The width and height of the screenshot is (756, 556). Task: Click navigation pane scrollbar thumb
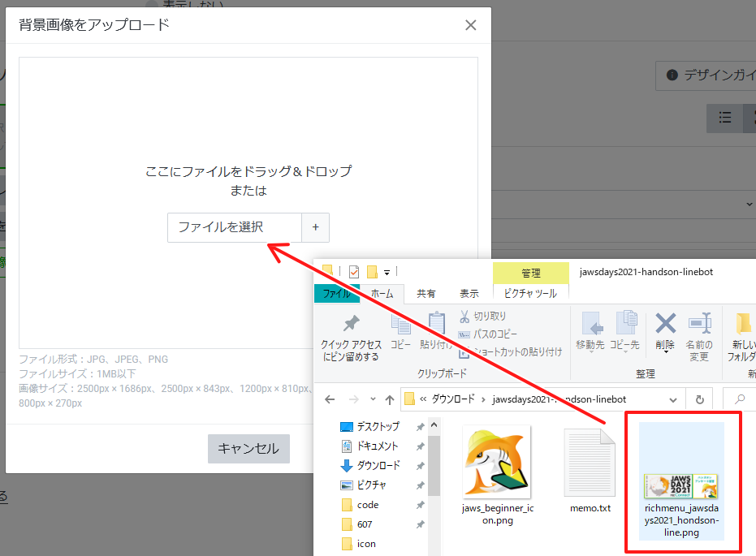pos(434,466)
